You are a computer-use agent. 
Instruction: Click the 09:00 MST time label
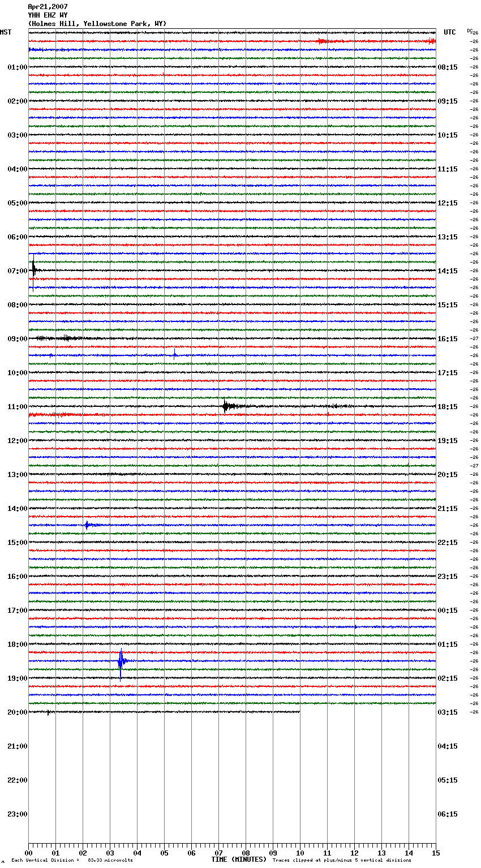click(18, 339)
